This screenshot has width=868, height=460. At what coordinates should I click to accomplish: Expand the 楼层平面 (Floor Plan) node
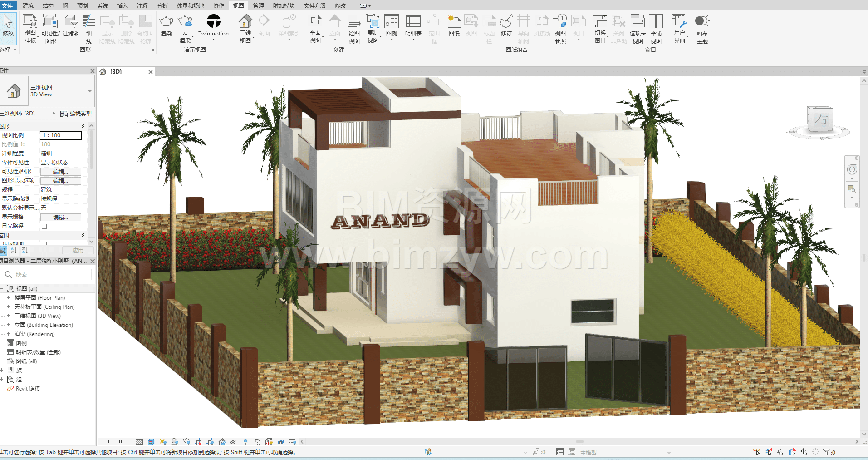coord(8,298)
